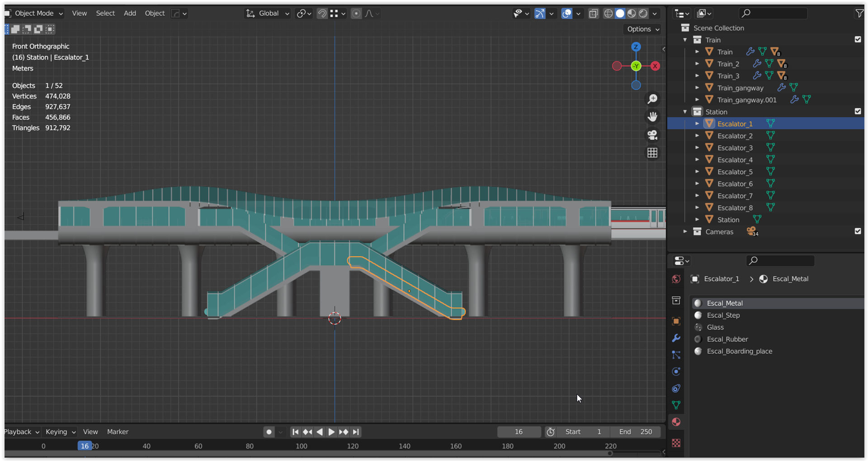Open the Add menu

click(x=130, y=14)
